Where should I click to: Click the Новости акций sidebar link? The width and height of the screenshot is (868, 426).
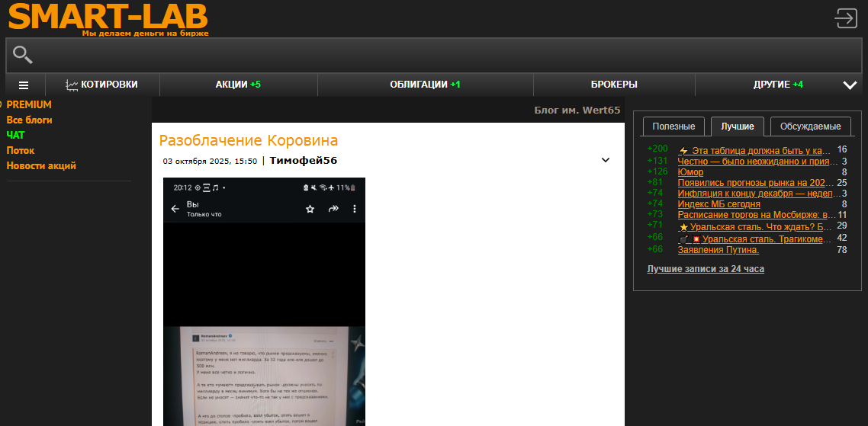41,165
